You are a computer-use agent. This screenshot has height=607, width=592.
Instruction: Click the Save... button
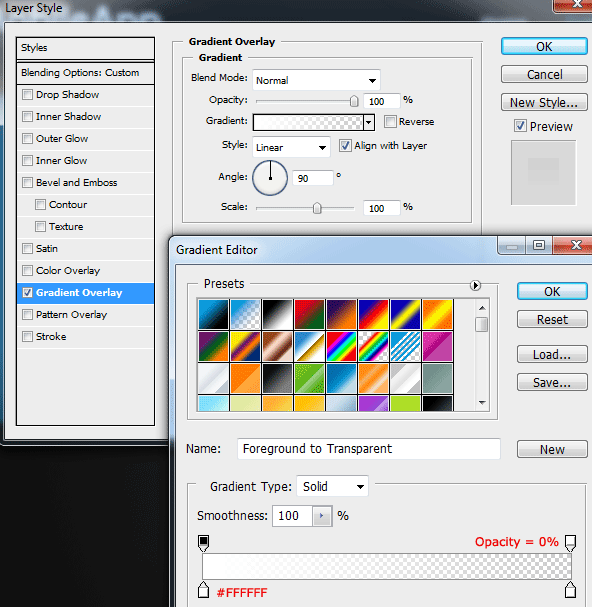point(552,382)
